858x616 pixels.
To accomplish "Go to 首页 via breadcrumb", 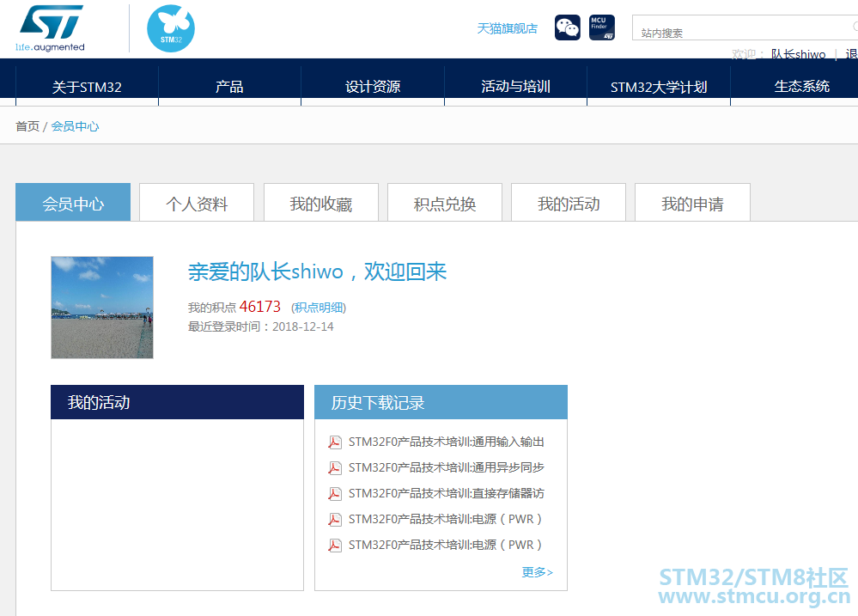I will 27,126.
